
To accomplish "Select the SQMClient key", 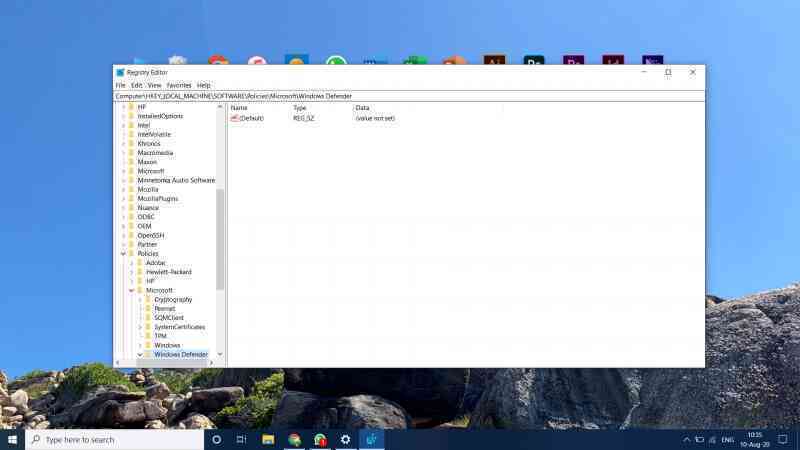I will (x=169, y=318).
